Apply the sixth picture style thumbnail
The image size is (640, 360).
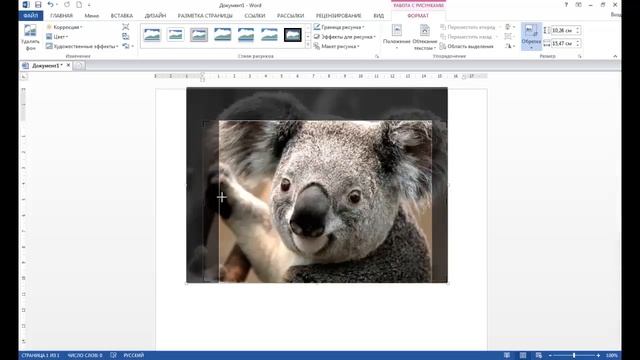tap(269, 35)
